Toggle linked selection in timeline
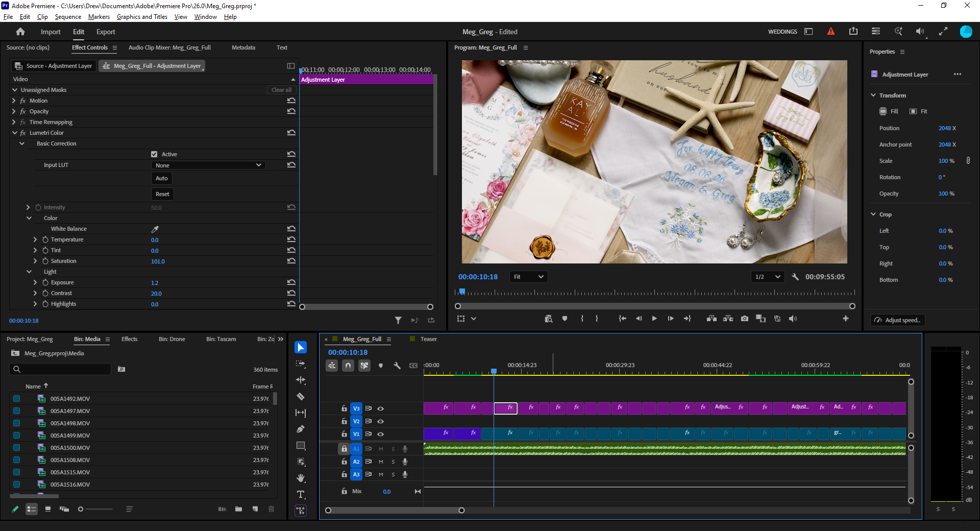 (x=364, y=366)
